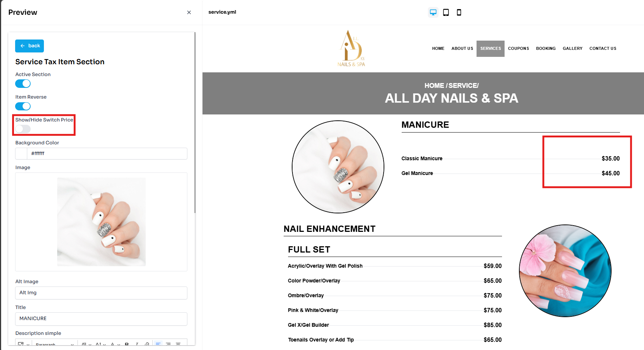
Task: Enable the Show/Hide Switch Price toggle
Action: click(x=23, y=129)
